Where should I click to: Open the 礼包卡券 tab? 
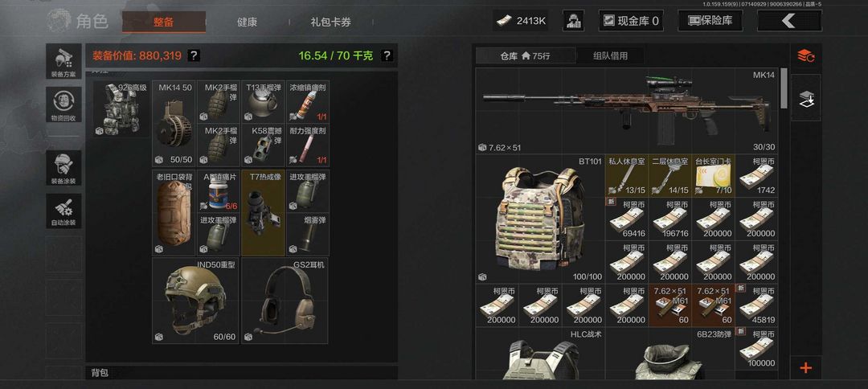pyautogui.click(x=330, y=23)
